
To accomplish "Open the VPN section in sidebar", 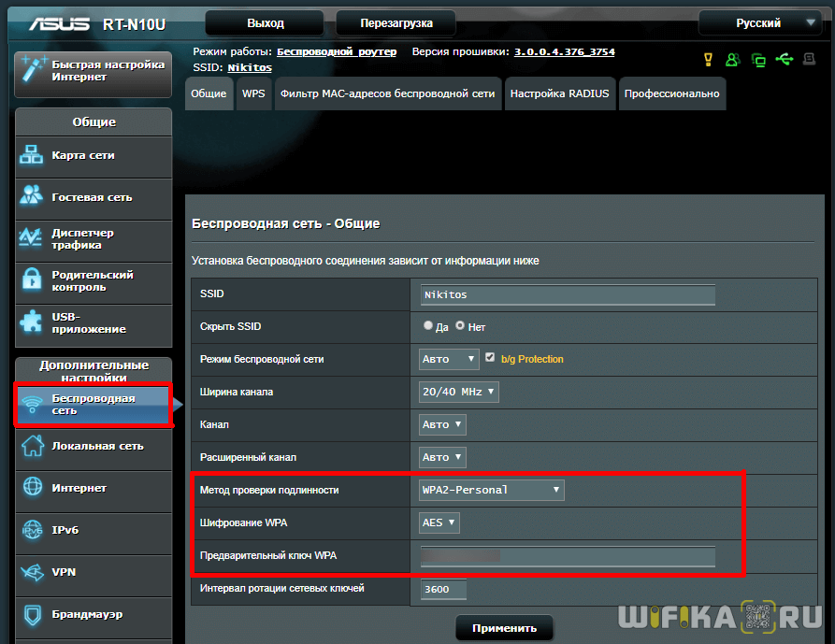I will point(94,572).
